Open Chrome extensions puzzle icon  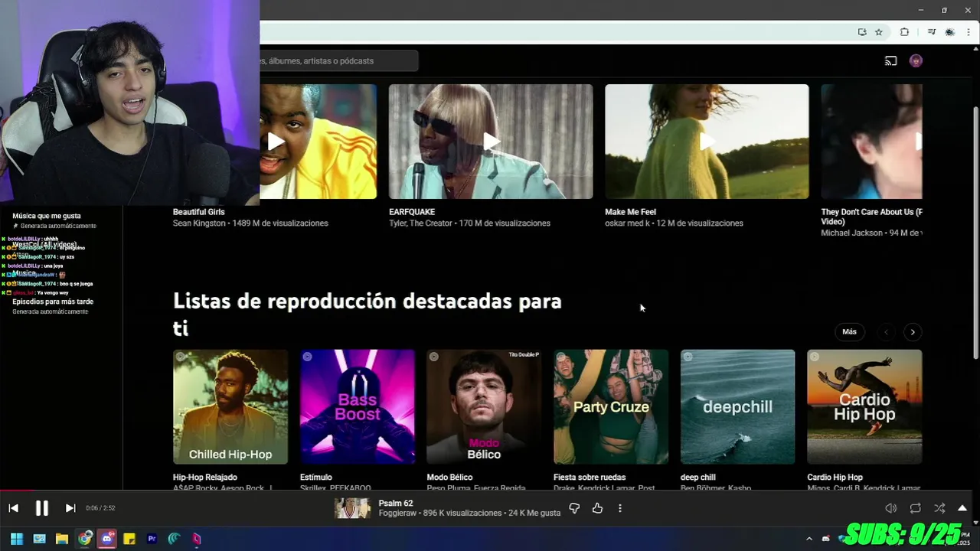(x=904, y=32)
